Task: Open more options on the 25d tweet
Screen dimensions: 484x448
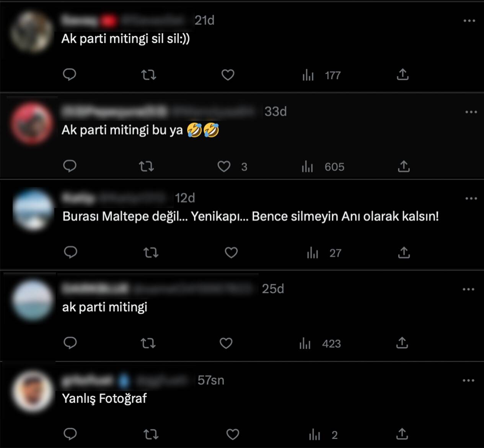Action: click(x=468, y=289)
